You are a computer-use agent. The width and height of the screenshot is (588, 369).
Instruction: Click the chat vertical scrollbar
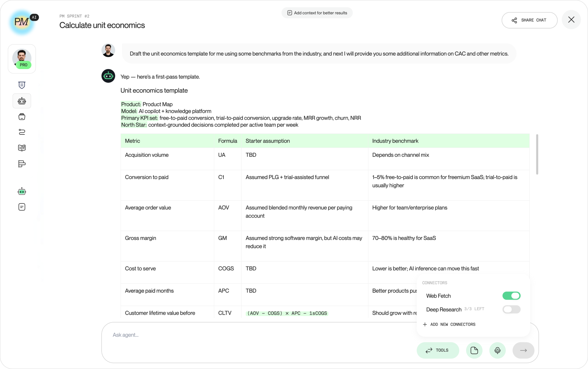pos(537,154)
